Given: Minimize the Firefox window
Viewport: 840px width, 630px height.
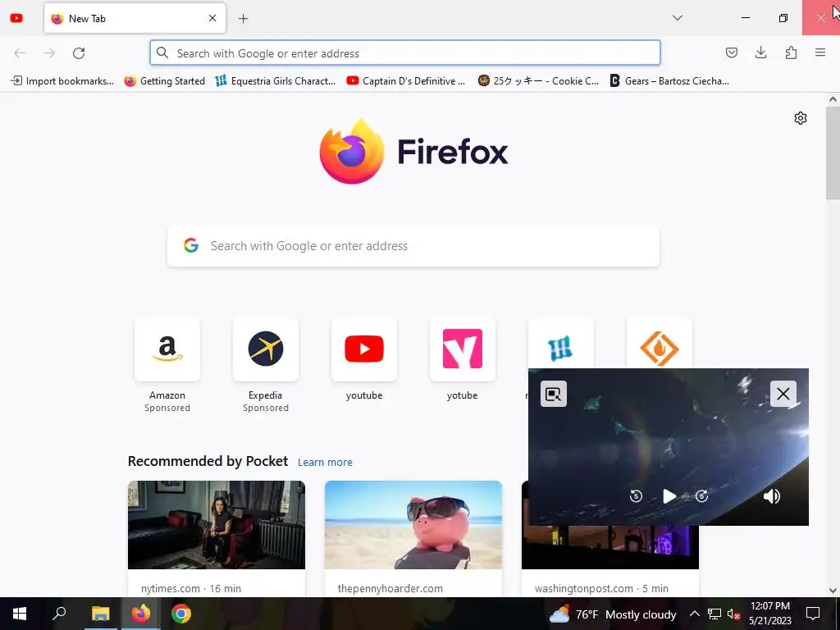Looking at the screenshot, I should (x=745, y=18).
